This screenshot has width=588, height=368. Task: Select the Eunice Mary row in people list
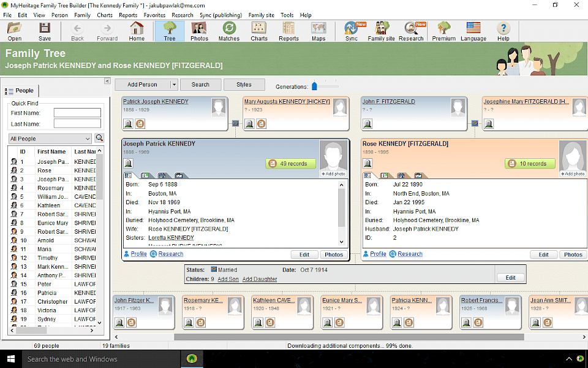(x=53, y=223)
